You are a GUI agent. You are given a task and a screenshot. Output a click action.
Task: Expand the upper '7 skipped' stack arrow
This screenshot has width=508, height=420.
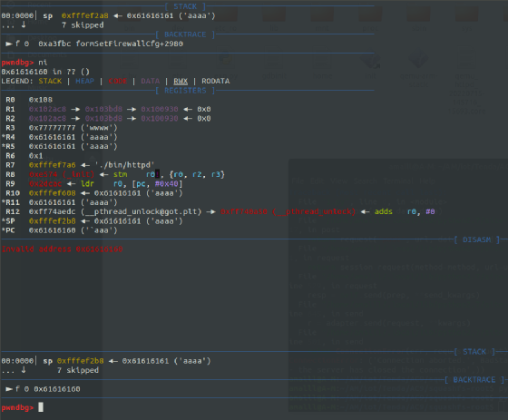click(x=24, y=25)
